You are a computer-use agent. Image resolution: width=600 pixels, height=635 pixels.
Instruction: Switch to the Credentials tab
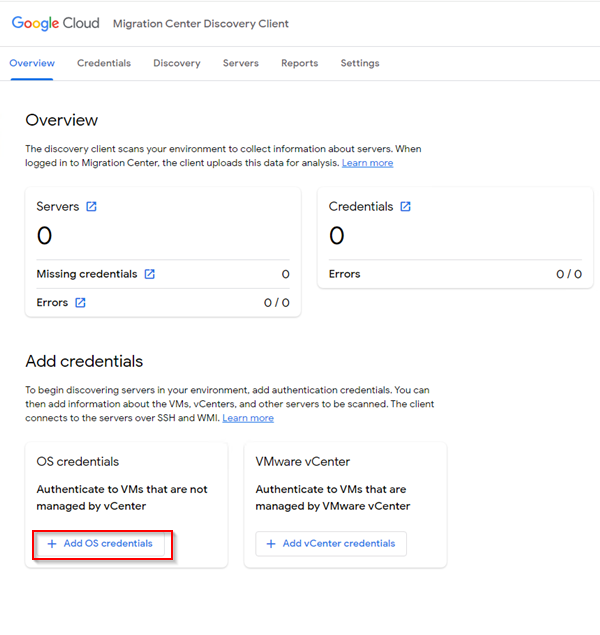104,63
